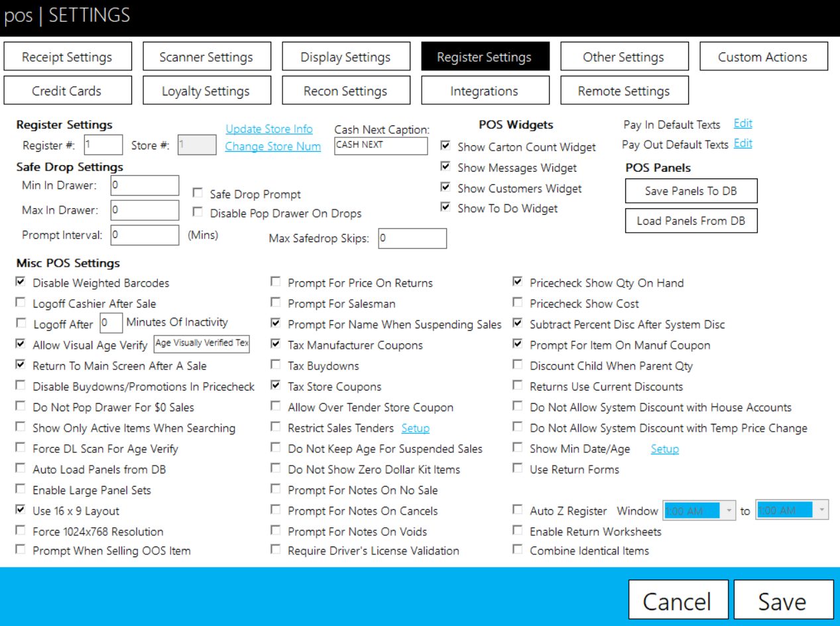840x626 pixels.
Task: Click the Max Safedrop Skips field
Action: click(x=412, y=238)
